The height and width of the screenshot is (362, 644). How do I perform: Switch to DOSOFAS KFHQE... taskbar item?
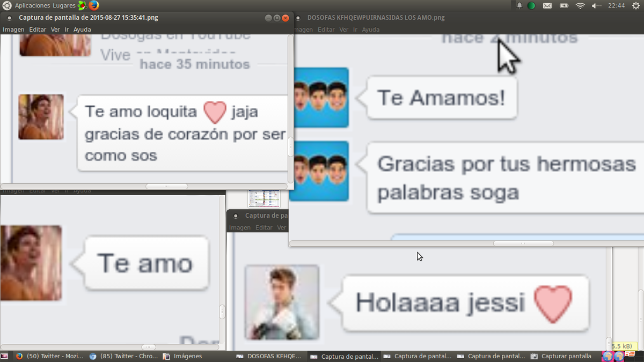[x=270, y=356]
